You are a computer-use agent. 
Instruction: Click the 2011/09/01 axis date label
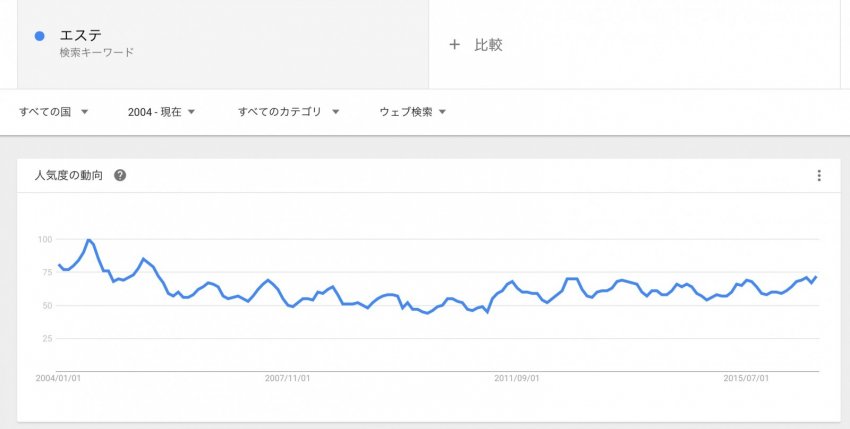point(517,378)
